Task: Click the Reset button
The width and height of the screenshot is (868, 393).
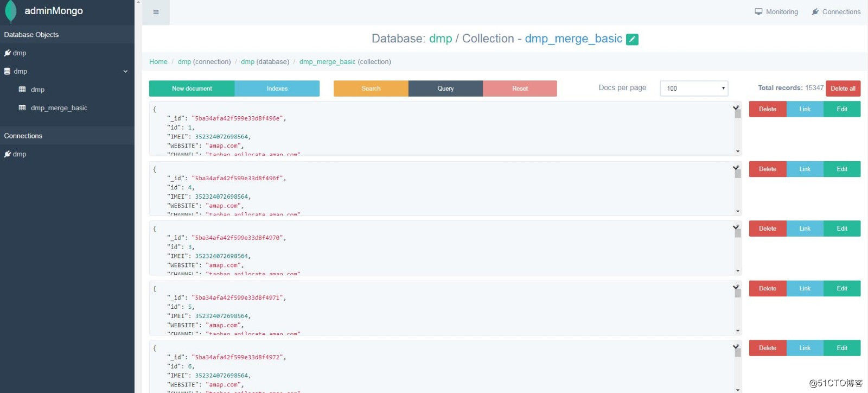Action: (x=520, y=88)
